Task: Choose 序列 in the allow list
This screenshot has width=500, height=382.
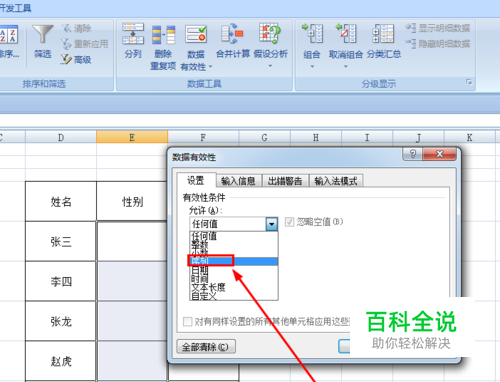Action: coord(233,261)
